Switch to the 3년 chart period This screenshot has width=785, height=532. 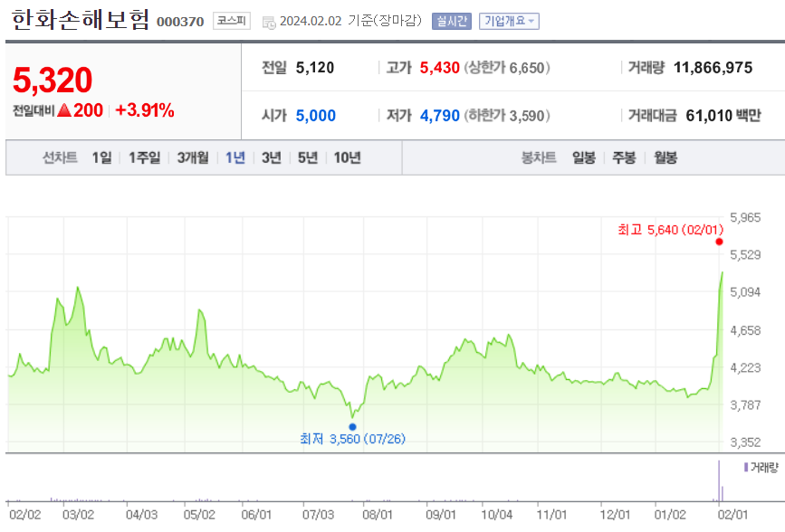(x=272, y=157)
